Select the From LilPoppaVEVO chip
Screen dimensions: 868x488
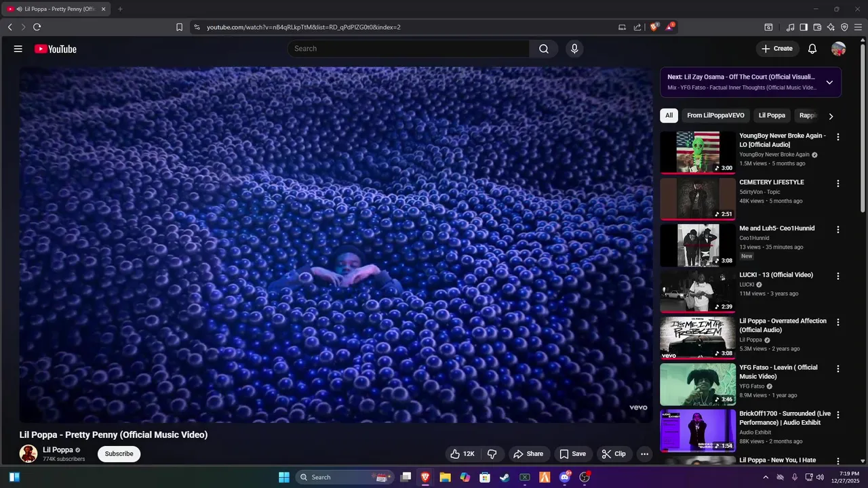pyautogui.click(x=715, y=115)
